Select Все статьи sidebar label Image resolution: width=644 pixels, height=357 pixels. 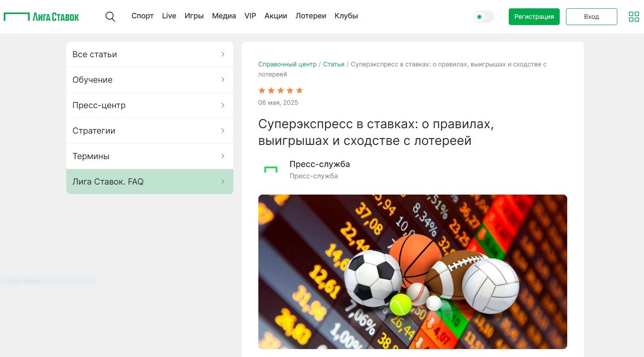(x=95, y=54)
